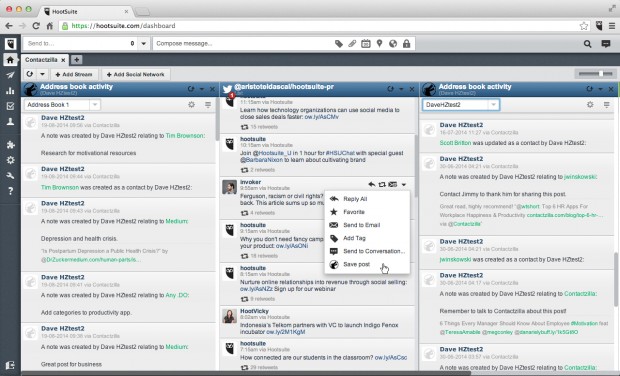
Task: Expand the DaveHZtest2 address book dropdown
Action: [461, 105]
